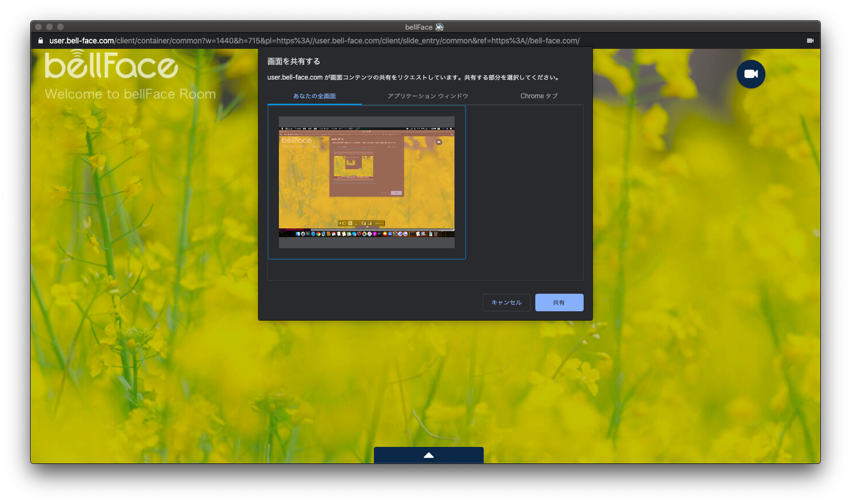Minimize the bellFace window
Screen dimensions: 851x504
(49, 27)
